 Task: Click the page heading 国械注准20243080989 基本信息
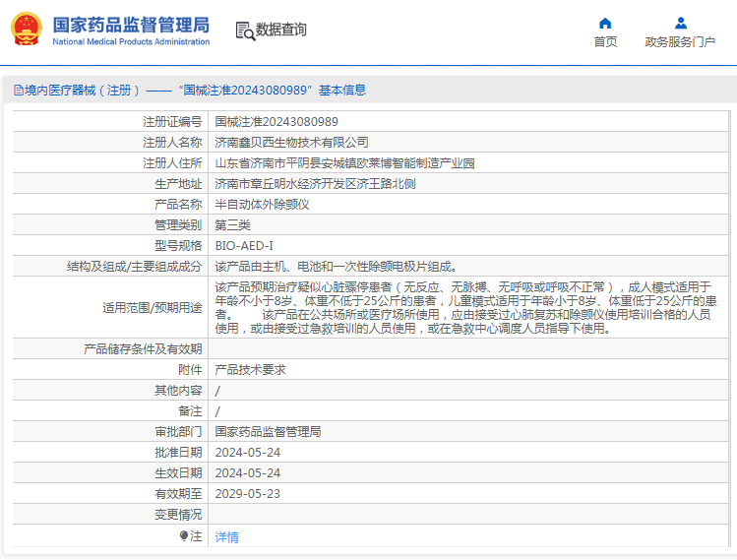[x=273, y=91]
